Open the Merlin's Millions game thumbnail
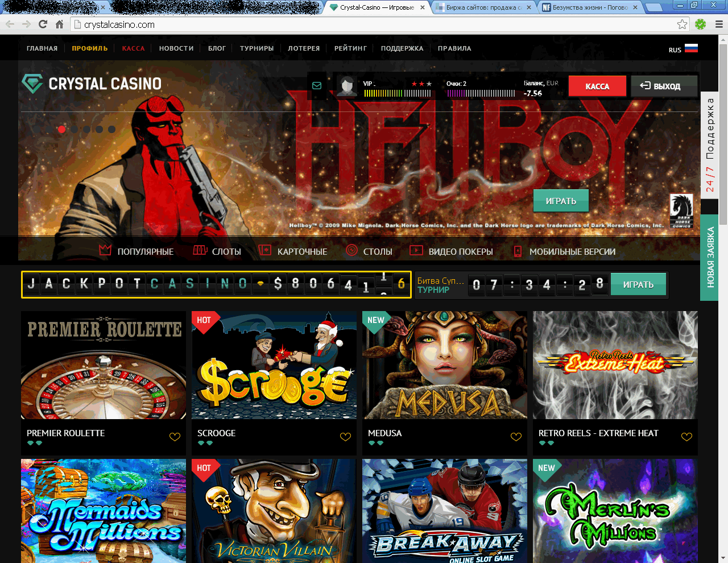 pos(615,511)
